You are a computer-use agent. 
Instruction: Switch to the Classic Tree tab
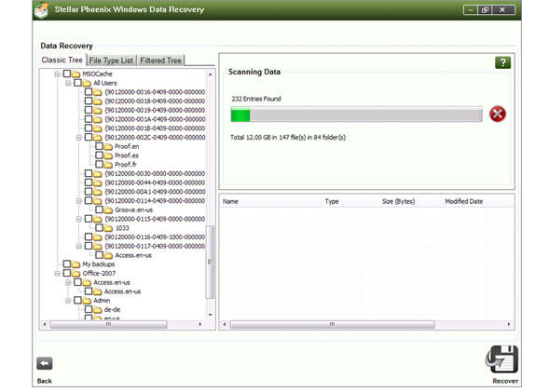(62, 60)
